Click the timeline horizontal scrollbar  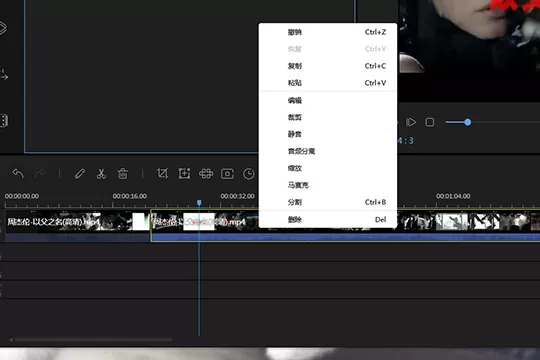point(93,340)
